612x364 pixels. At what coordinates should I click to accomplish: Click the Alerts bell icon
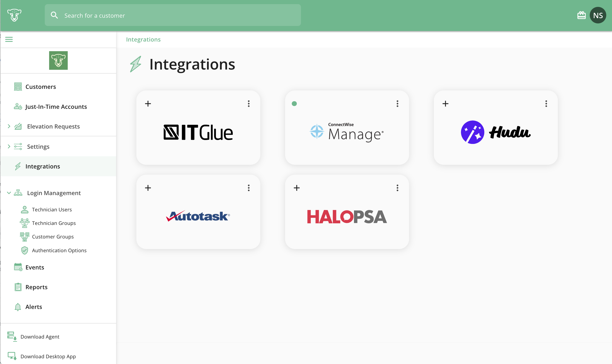coord(18,307)
